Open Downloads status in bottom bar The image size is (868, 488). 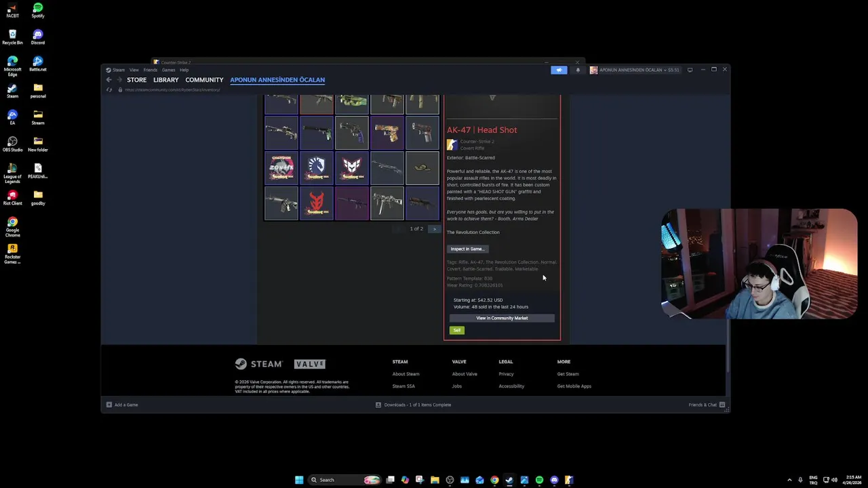[x=414, y=405]
